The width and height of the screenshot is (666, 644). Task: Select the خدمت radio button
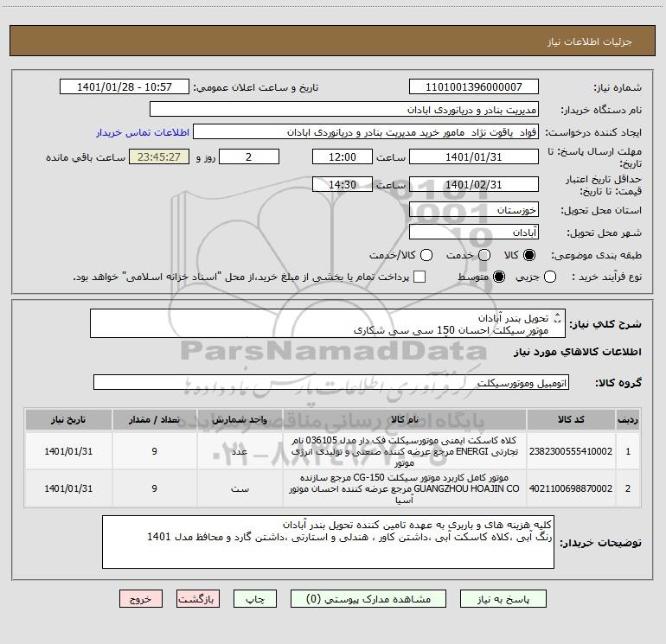(x=484, y=255)
